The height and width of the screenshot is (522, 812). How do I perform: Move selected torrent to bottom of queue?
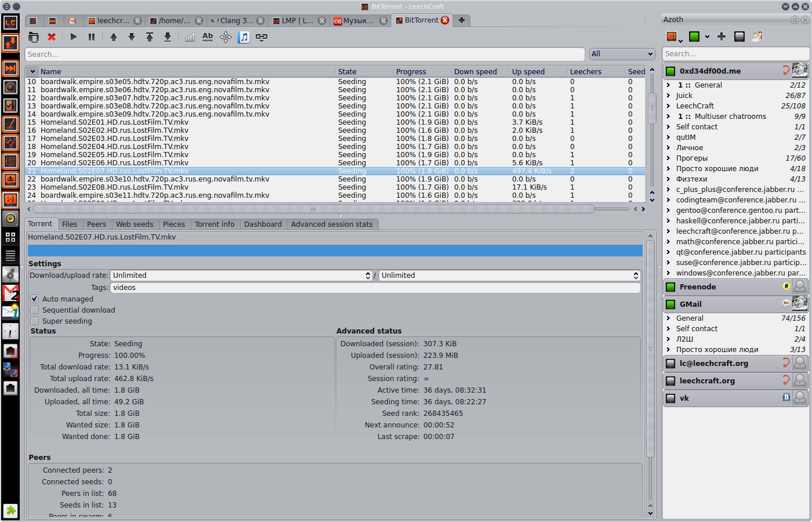tap(168, 37)
